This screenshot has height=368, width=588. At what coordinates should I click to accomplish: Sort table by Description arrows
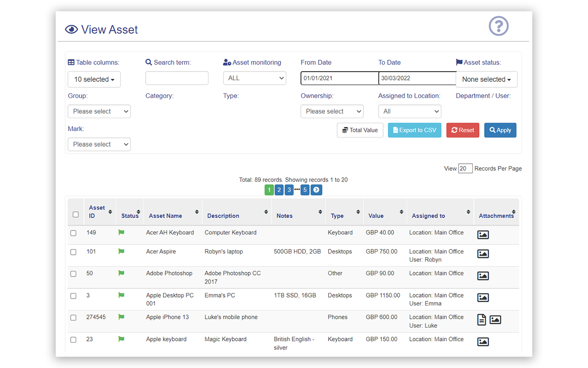click(266, 212)
